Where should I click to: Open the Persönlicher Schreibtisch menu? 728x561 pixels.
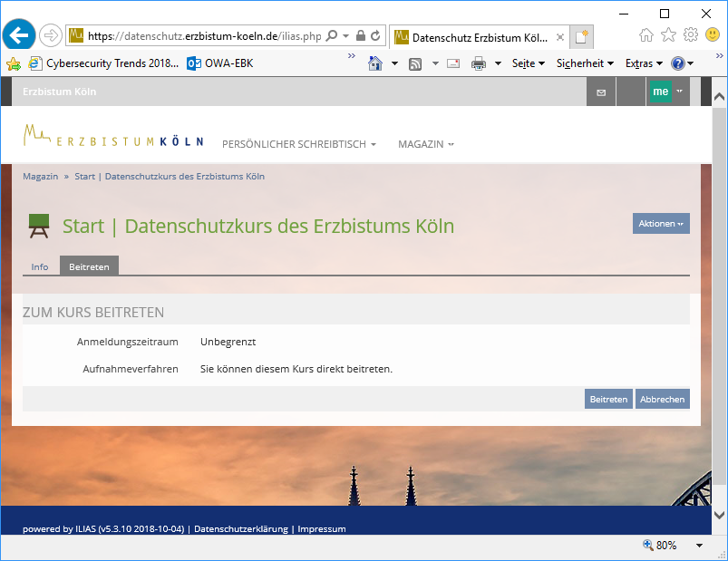[299, 144]
